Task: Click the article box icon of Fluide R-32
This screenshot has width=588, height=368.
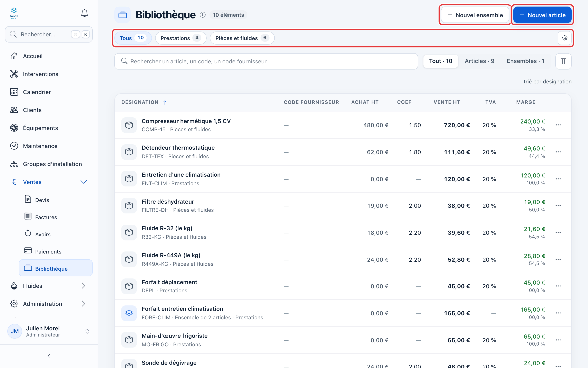Action: click(129, 232)
